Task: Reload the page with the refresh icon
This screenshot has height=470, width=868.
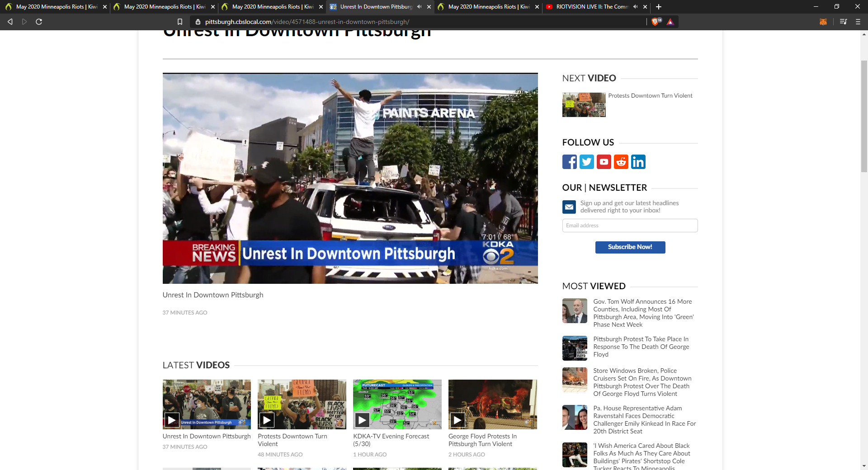Action: 39,22
